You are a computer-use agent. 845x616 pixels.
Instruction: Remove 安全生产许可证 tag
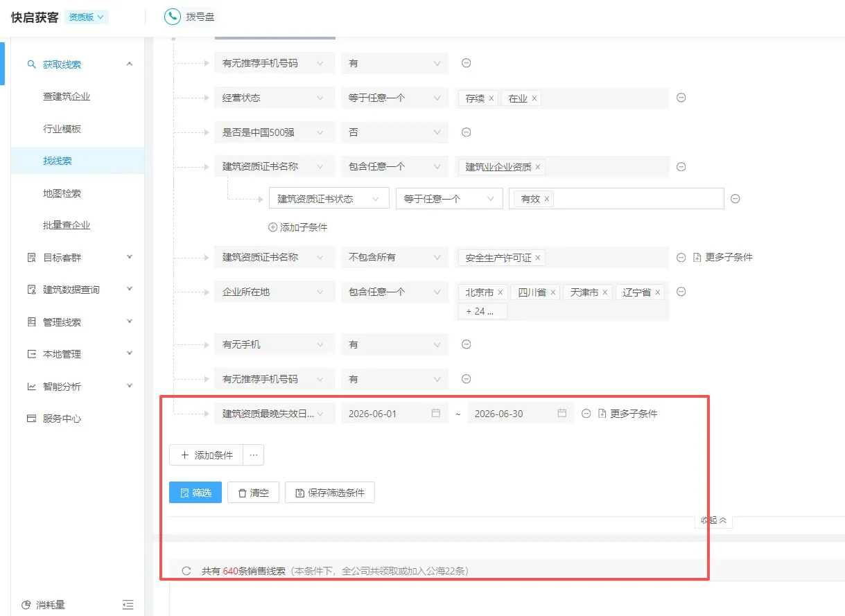(538, 258)
